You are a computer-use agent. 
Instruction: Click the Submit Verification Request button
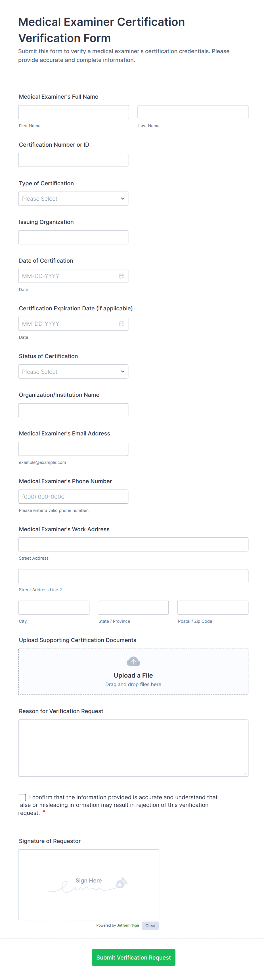pos(133,957)
